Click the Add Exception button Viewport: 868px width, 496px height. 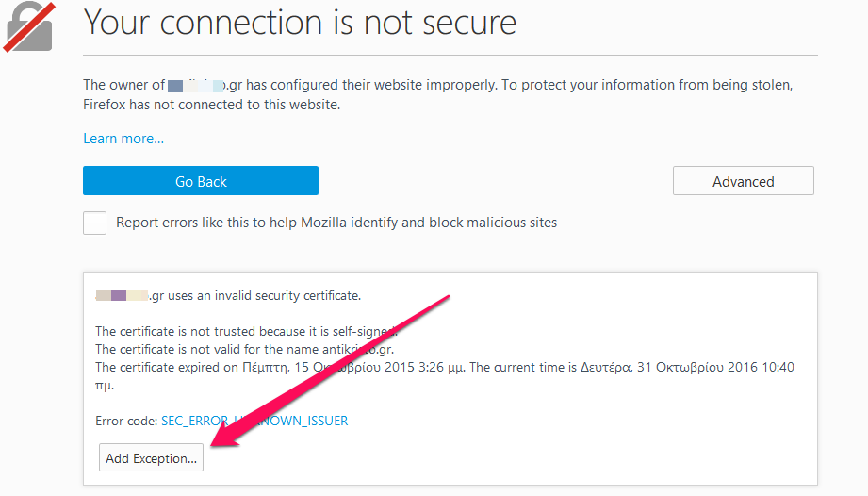pyautogui.click(x=151, y=457)
